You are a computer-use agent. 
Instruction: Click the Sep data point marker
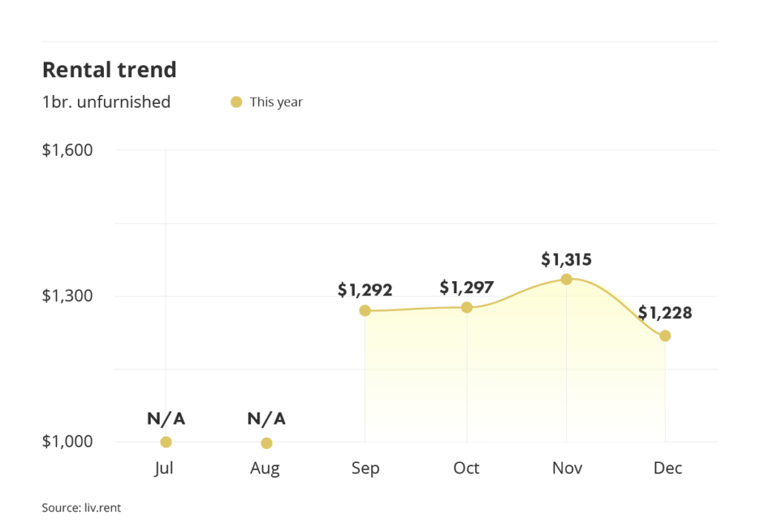[x=364, y=310]
